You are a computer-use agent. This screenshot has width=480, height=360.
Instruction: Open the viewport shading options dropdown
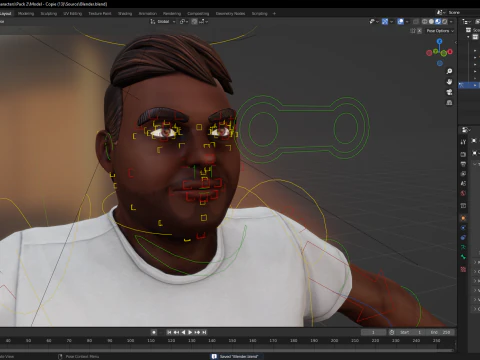click(x=451, y=21)
